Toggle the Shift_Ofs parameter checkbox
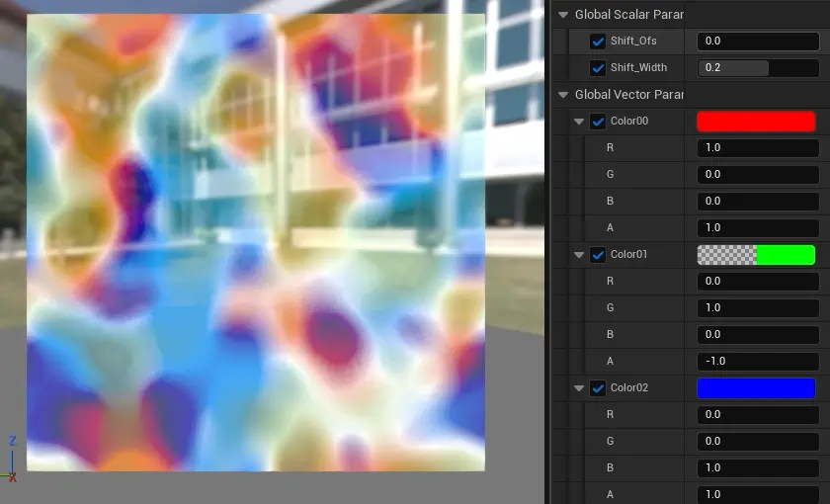The image size is (830, 504). [598, 42]
